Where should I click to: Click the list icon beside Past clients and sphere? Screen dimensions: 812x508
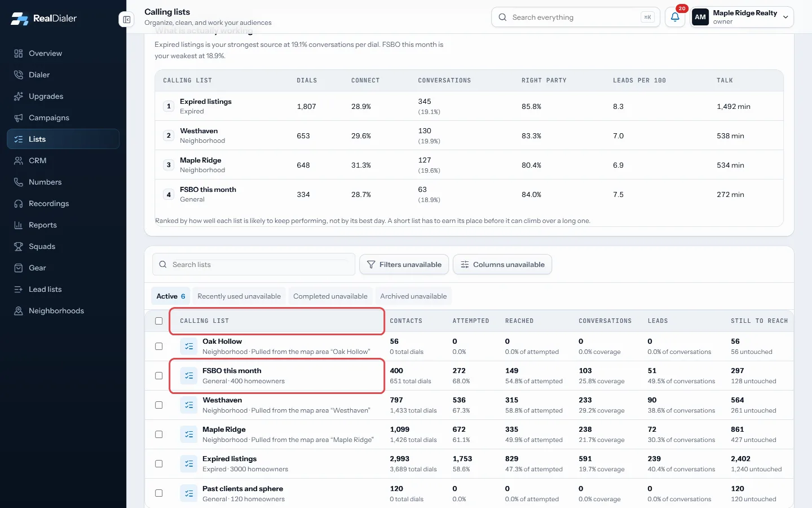tap(189, 493)
